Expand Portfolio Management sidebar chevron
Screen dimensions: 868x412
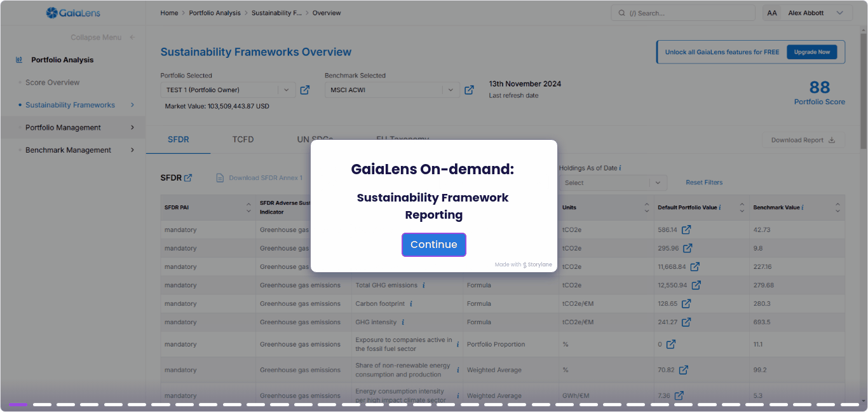coord(132,127)
